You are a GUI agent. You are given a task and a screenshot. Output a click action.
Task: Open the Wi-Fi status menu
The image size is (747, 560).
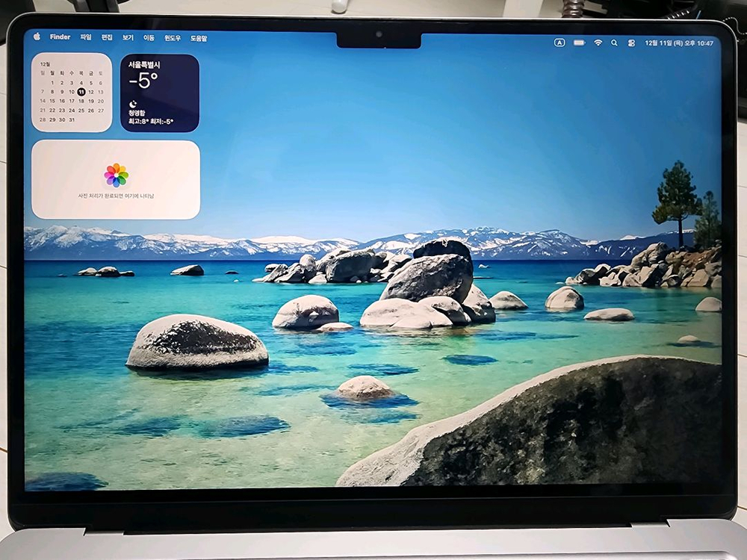[598, 43]
